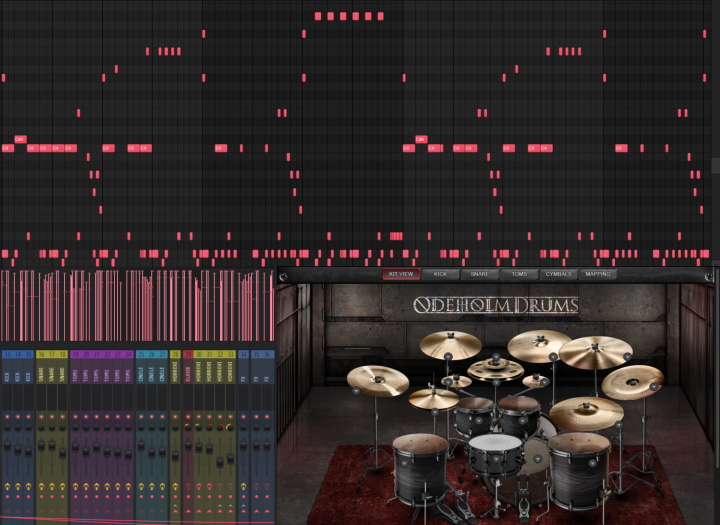This screenshot has width=720, height=525.
Task: Click the volume fader on mixer track 15
Action: tap(28, 451)
